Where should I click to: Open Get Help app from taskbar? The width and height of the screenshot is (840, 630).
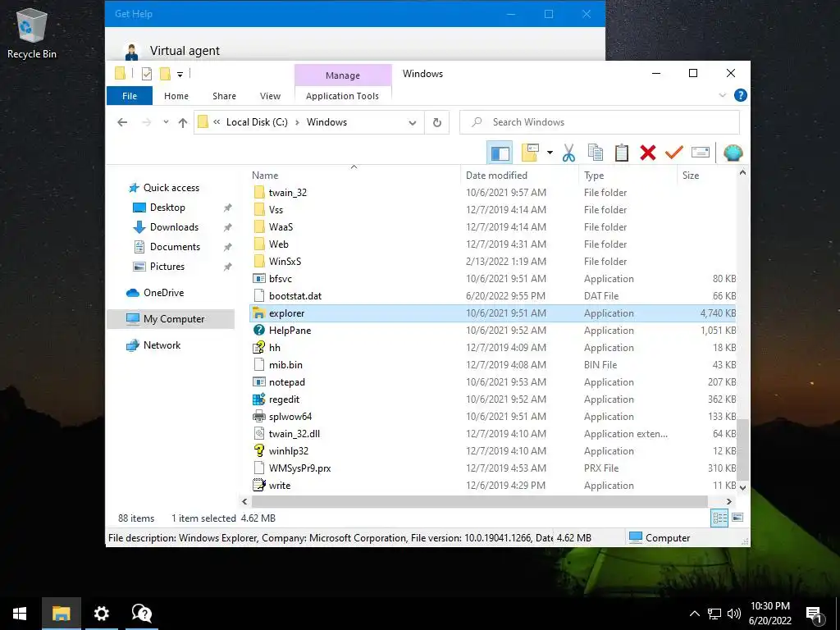(141, 614)
